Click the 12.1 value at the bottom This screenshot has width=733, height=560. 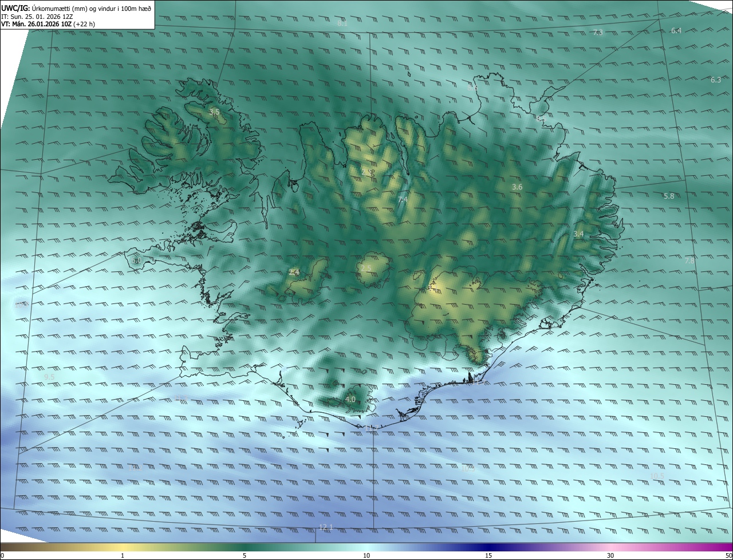326,527
